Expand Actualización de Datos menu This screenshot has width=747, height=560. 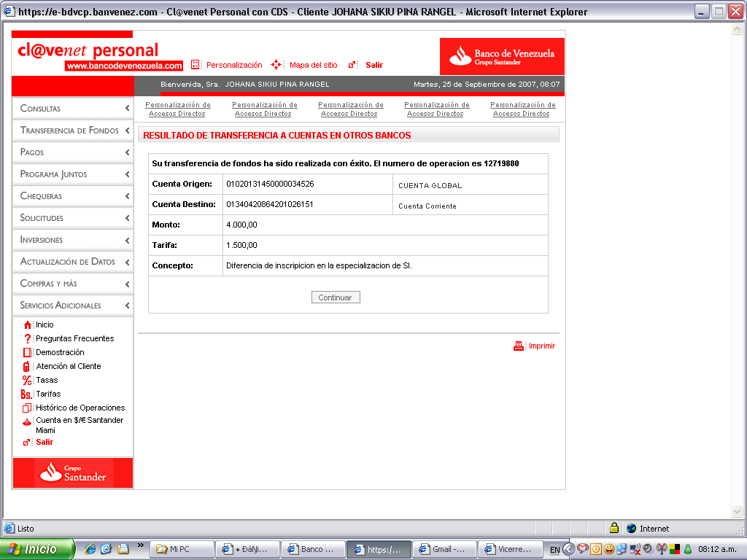pos(73,262)
